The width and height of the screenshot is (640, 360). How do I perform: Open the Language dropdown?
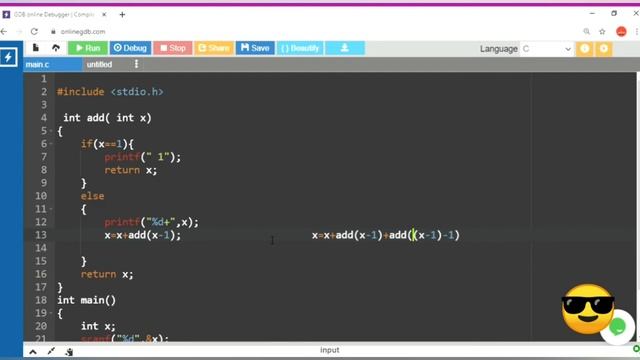point(546,49)
